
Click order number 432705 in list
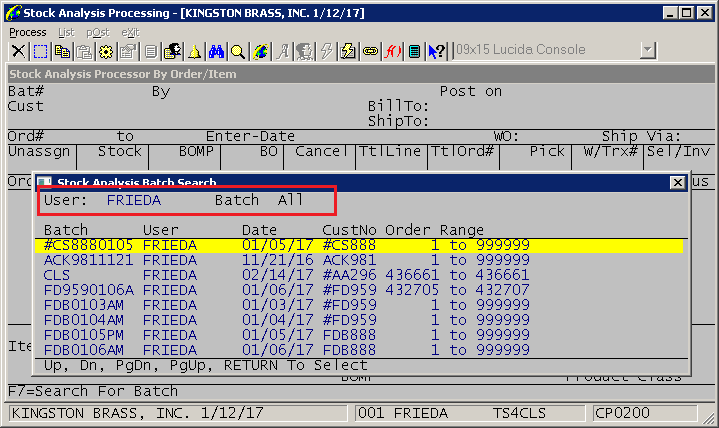[x=412, y=290]
